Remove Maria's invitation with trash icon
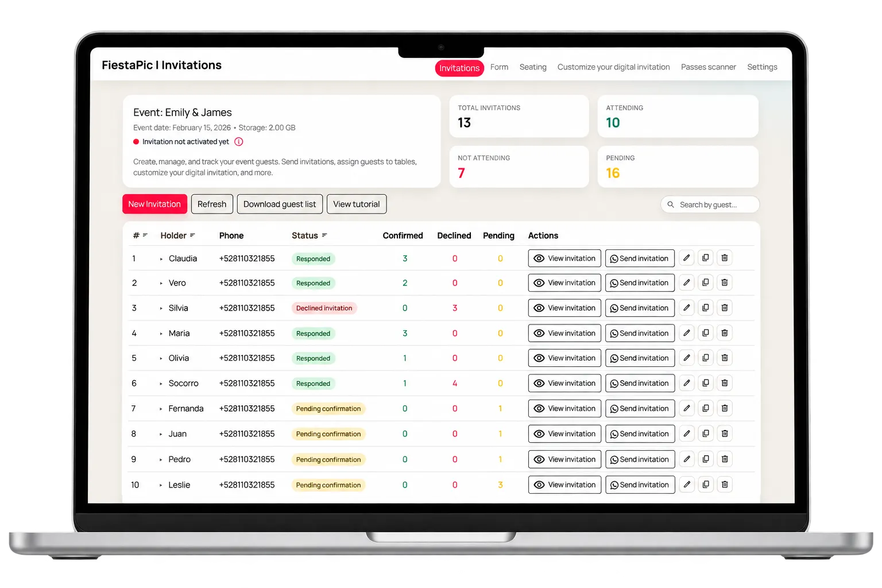Viewport: 882px width, 588px height. 725,333
